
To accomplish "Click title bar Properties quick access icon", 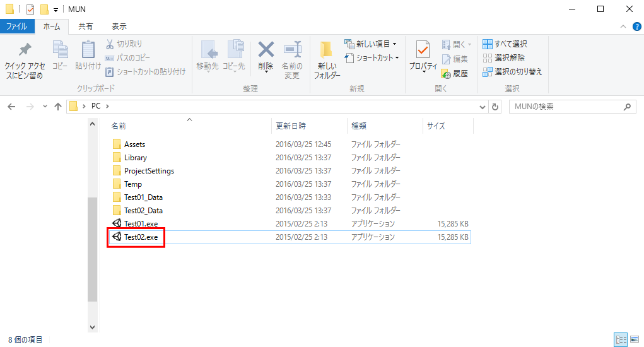I will click(30, 9).
